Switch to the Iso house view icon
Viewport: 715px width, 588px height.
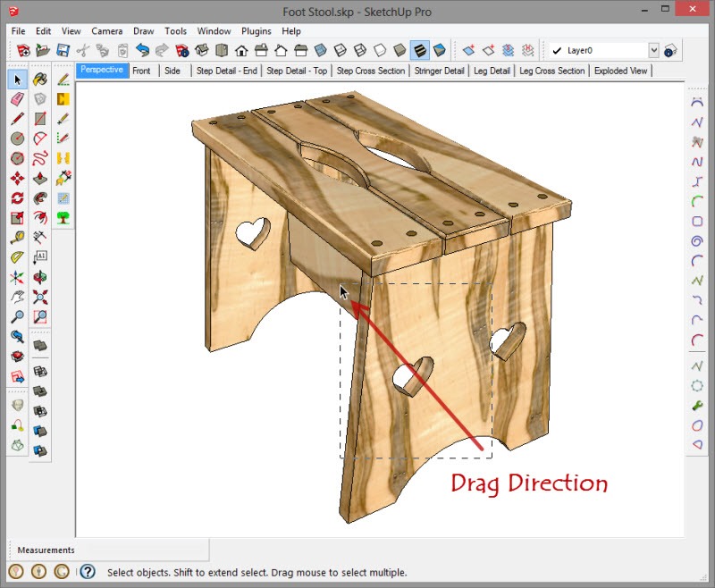[241, 51]
